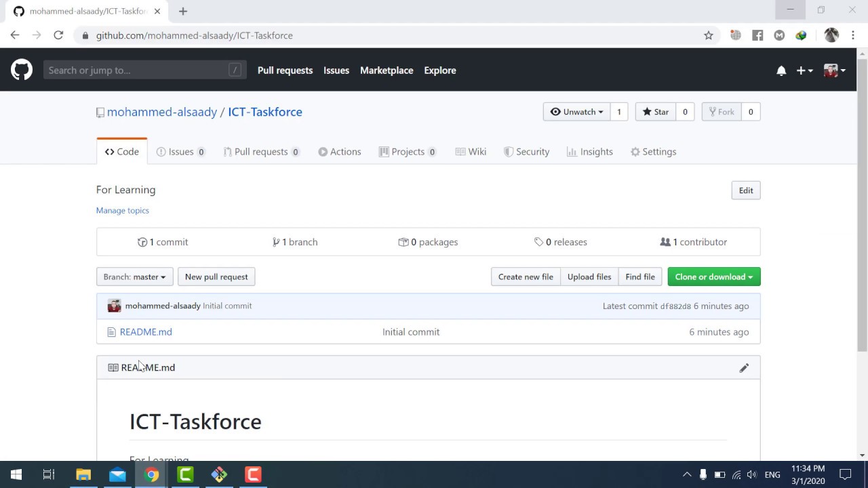Switch to the Security tab

point(527,152)
